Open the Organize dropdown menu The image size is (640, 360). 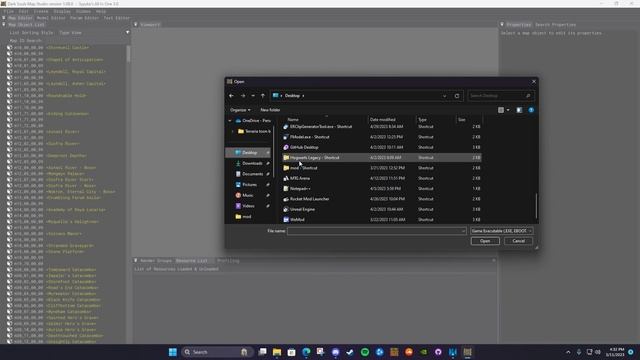(240, 110)
